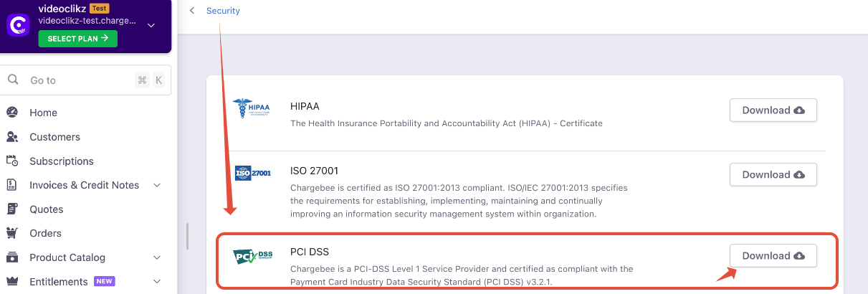868x294 pixels.
Task: Click the Orders cart icon
Action: tap(12, 233)
